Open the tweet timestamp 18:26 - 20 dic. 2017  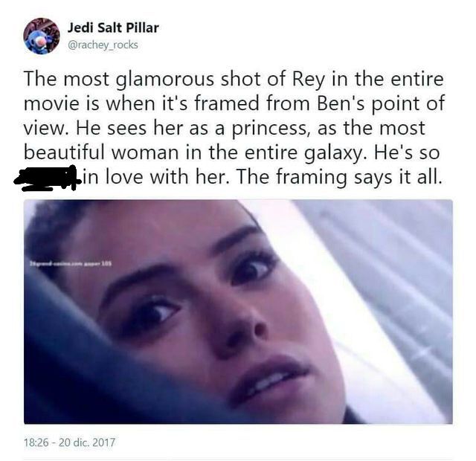[x=69, y=442]
